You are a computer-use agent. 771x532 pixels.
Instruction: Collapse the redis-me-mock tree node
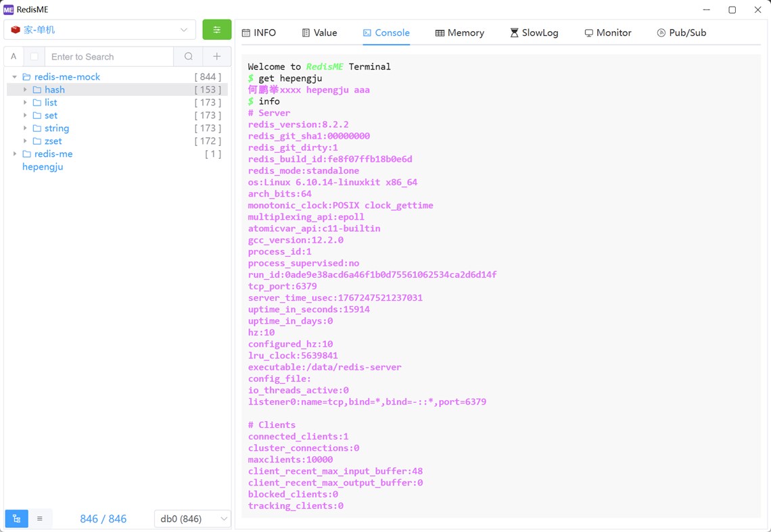pos(15,76)
